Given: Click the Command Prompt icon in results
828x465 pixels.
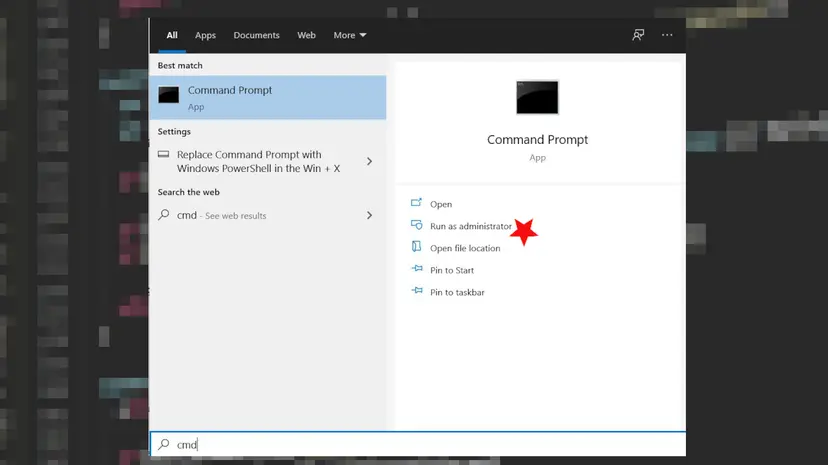Looking at the screenshot, I should click(x=168, y=95).
